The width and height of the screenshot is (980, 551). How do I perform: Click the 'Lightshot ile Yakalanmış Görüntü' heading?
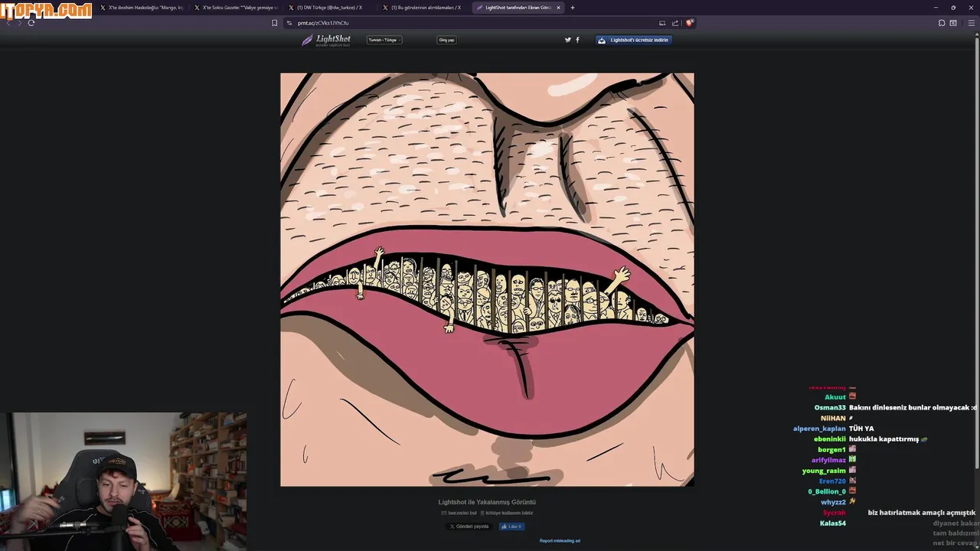[487, 502]
